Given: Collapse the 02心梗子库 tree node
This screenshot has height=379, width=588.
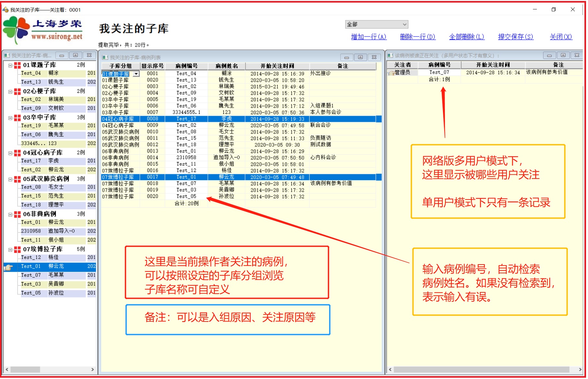Looking at the screenshot, I should tap(10, 92).
